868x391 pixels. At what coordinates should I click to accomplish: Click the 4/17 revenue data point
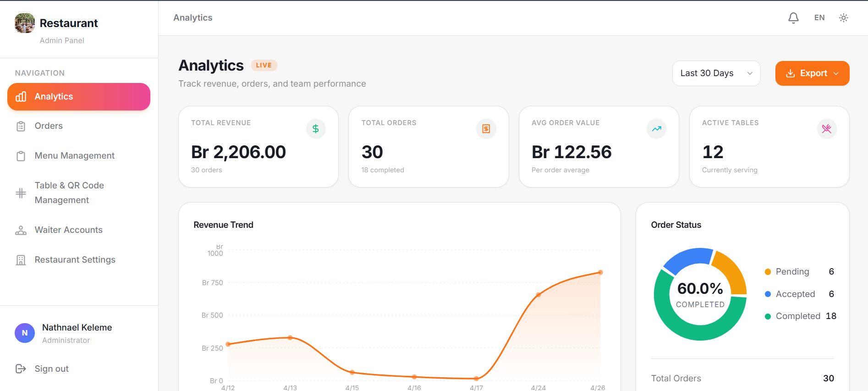[476, 379]
